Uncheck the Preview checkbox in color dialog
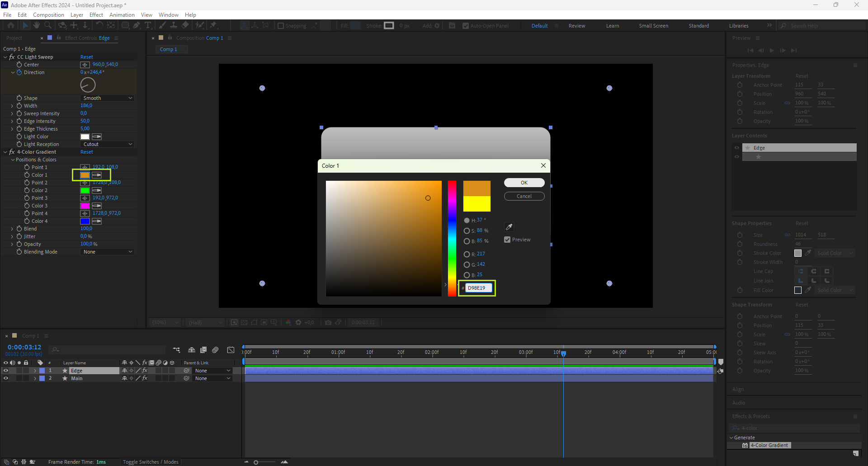 point(507,240)
